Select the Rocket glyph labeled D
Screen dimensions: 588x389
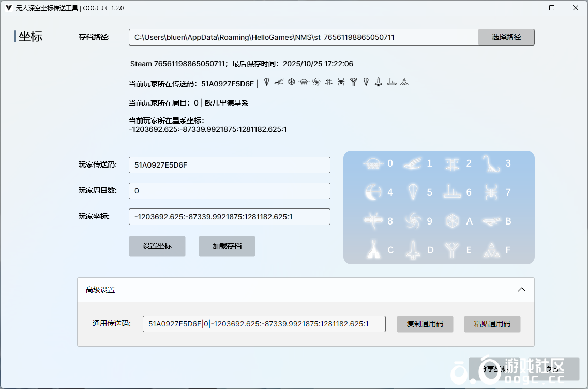(x=412, y=250)
